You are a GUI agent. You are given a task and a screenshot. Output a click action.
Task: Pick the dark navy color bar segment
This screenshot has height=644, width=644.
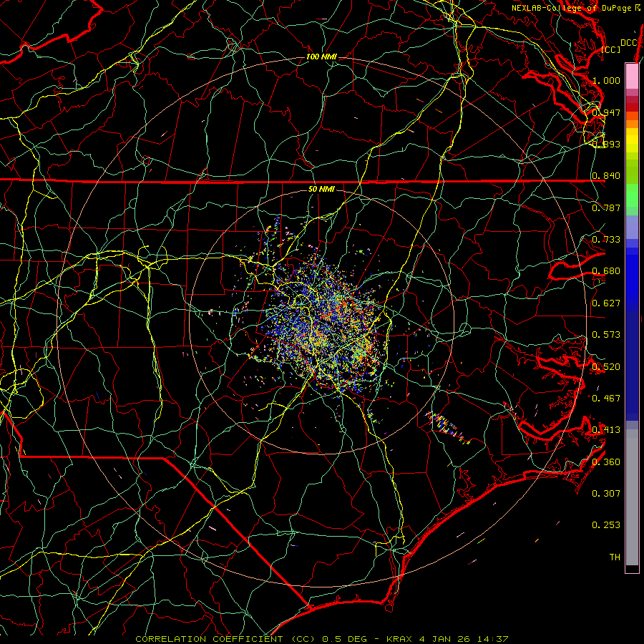tap(632, 366)
